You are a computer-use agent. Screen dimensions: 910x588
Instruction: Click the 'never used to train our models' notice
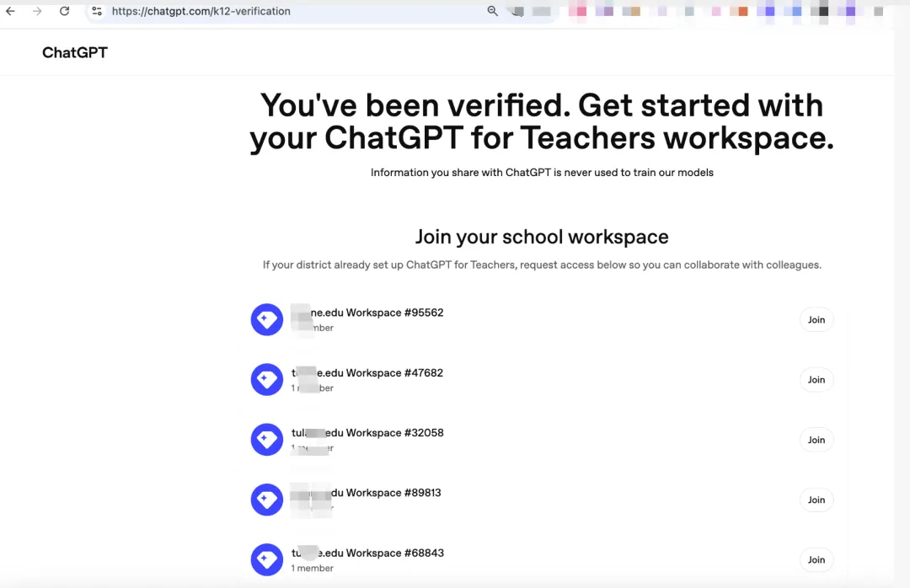[x=542, y=173]
